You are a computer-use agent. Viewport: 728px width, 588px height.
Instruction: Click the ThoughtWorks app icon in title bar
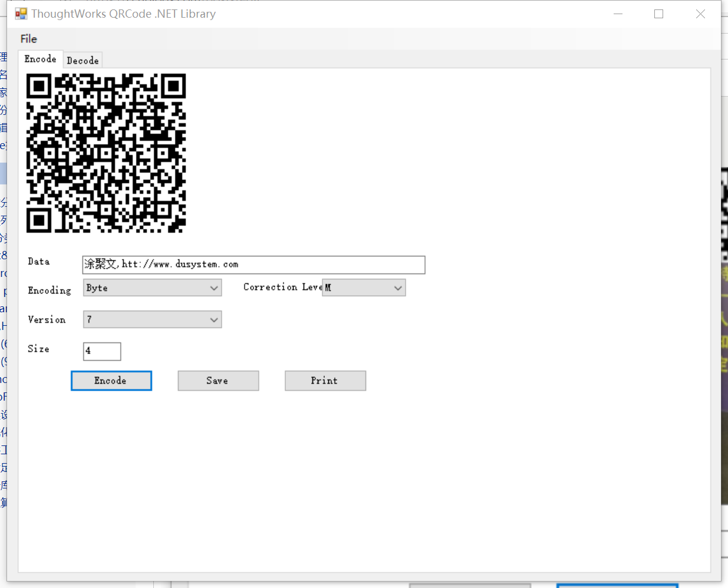click(21, 14)
